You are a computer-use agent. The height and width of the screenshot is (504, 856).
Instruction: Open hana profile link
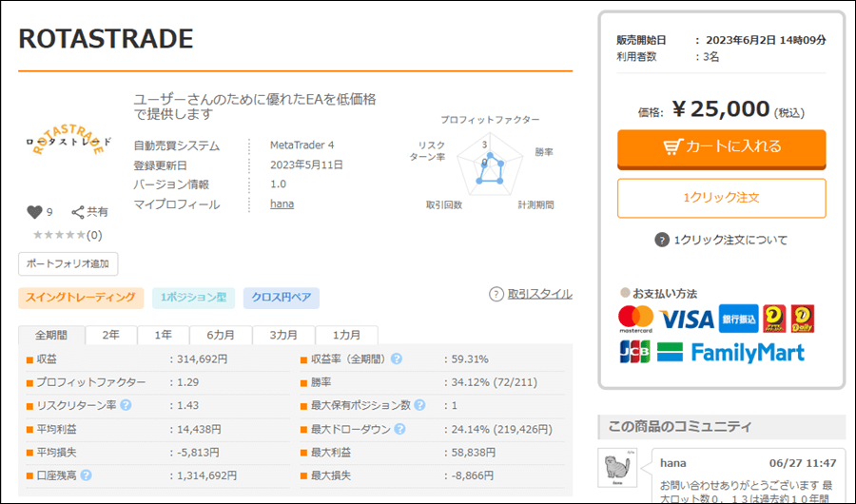[x=282, y=204]
